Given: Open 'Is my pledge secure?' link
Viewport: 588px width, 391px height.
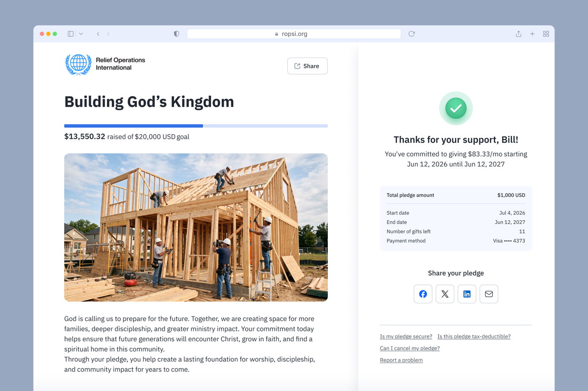Looking at the screenshot, I should (x=406, y=337).
